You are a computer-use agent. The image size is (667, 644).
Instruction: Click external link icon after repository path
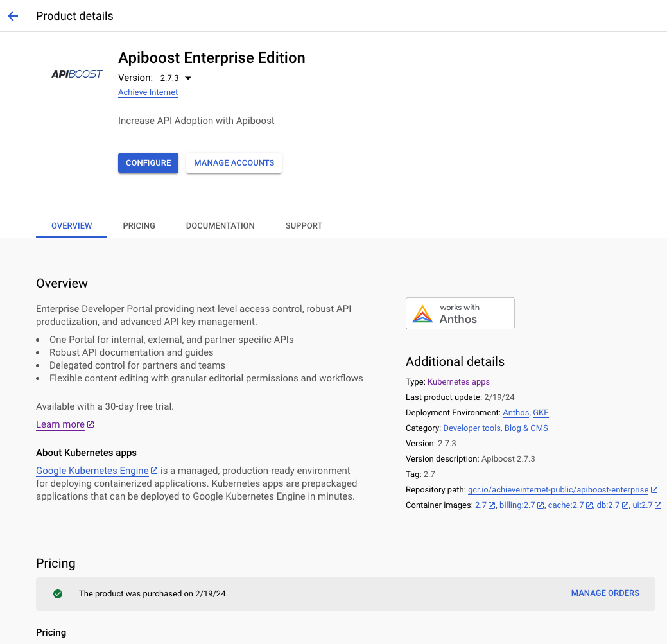[x=654, y=490]
